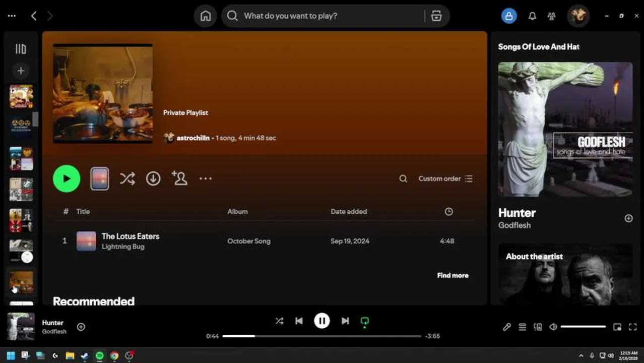This screenshot has height=363, width=644.
Task: Skip to the next track
Action: click(345, 321)
